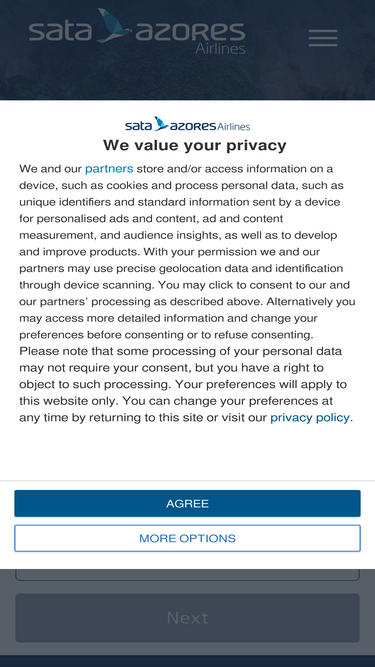Tap the "sata" wordmark in the header
Image resolution: width=375 pixels, height=667 pixels.
pos(60,31)
